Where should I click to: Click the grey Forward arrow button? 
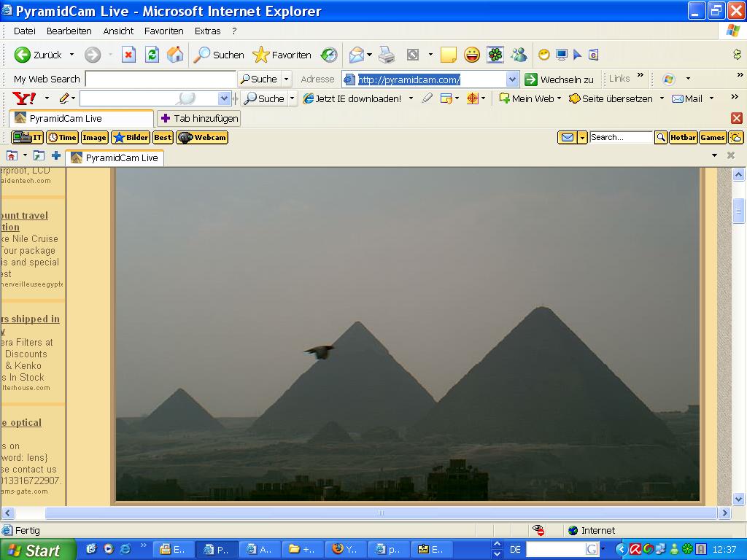[93, 55]
